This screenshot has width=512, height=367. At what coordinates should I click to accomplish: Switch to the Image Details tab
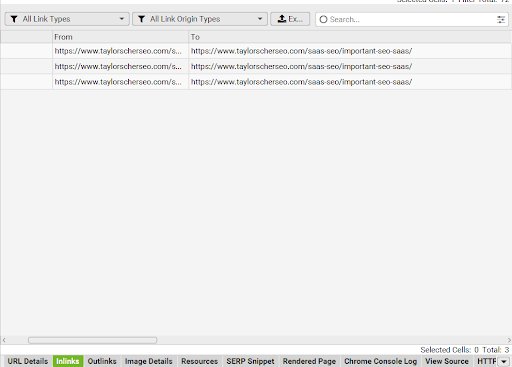coord(149,361)
